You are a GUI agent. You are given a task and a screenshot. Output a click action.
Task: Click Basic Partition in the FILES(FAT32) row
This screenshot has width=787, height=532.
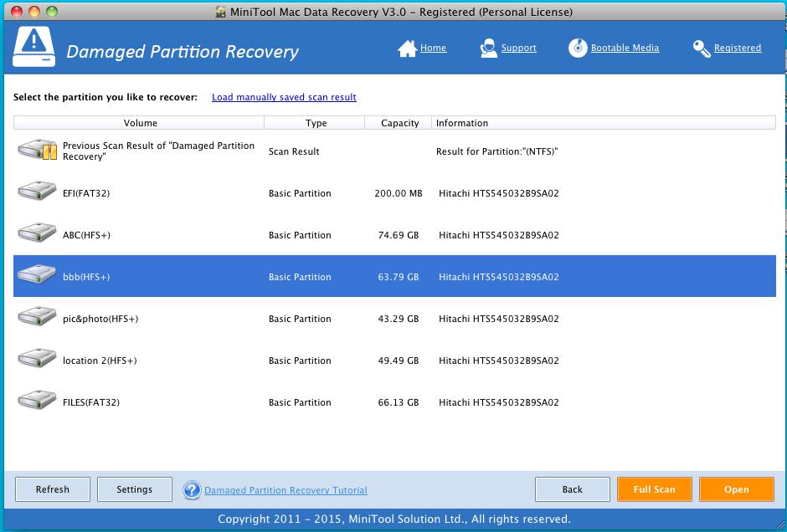300,402
